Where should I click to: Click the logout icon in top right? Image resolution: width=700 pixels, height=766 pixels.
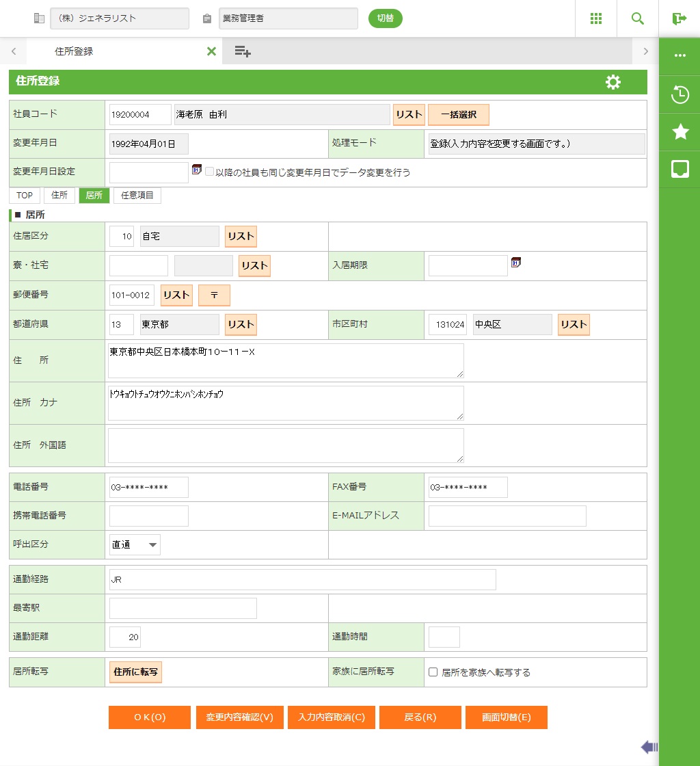coord(679,18)
